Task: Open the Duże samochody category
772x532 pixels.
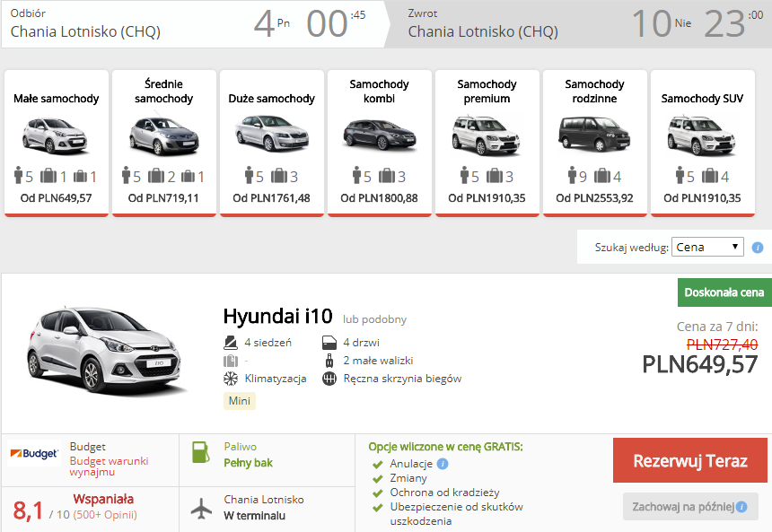Action: (x=272, y=143)
